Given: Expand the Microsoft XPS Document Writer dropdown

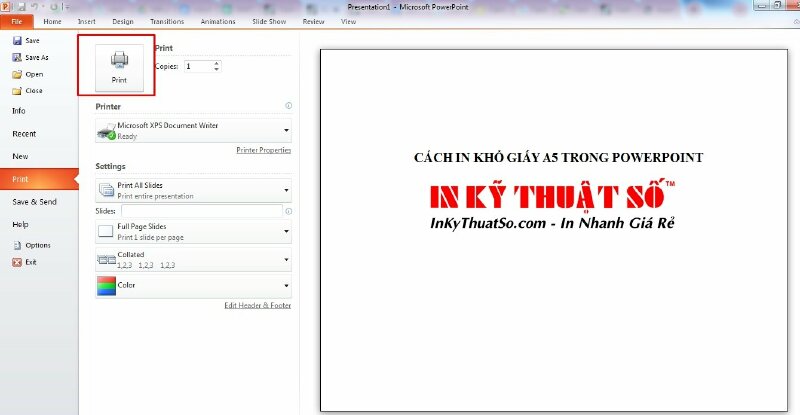Looking at the screenshot, I should point(287,130).
